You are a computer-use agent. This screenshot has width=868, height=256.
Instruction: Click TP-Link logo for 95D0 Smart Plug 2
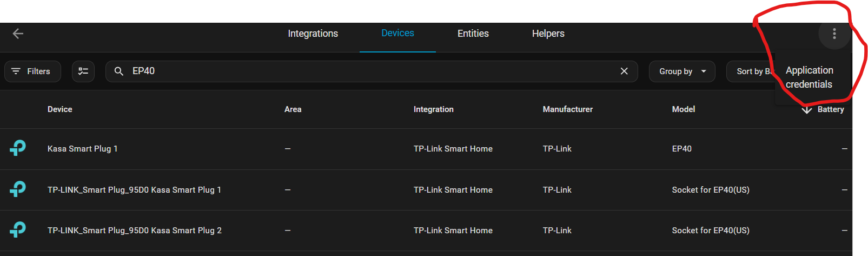(x=18, y=230)
